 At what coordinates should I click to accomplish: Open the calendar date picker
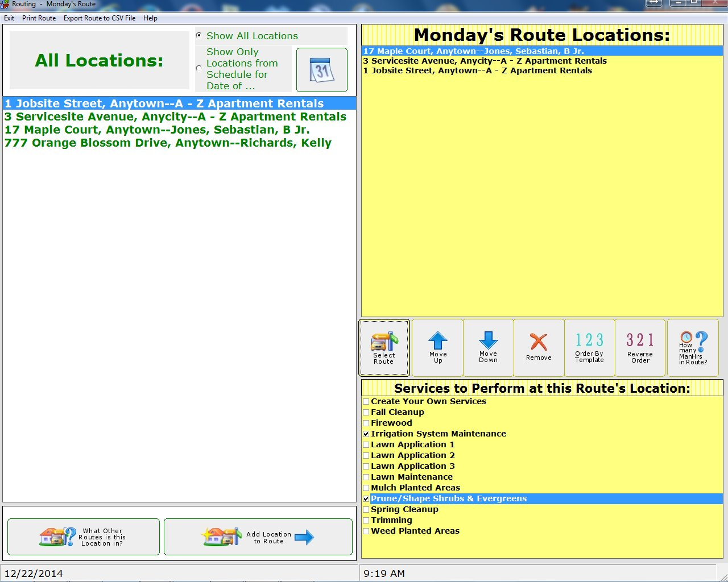click(x=321, y=69)
